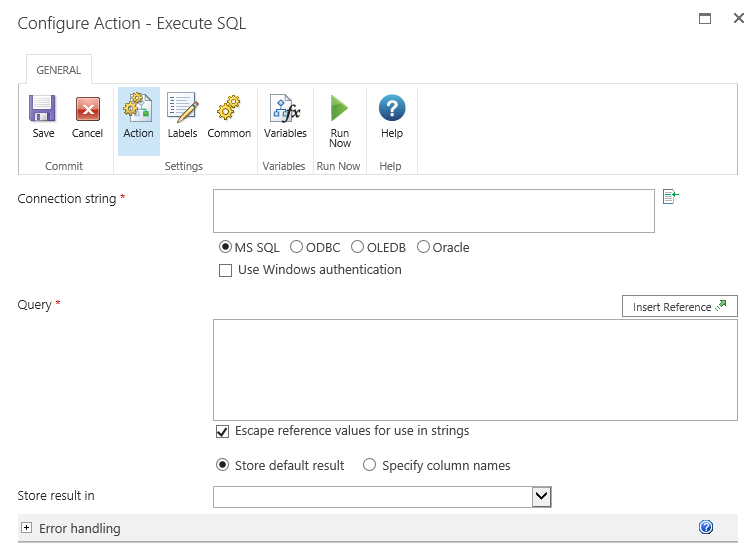The width and height of the screenshot is (753, 554).
Task: Click the Run Now play icon
Action: click(x=340, y=110)
